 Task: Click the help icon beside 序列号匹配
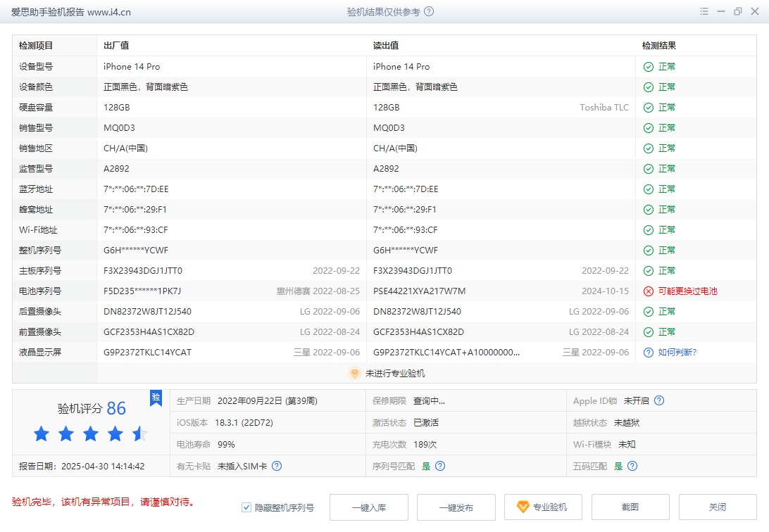(x=440, y=466)
